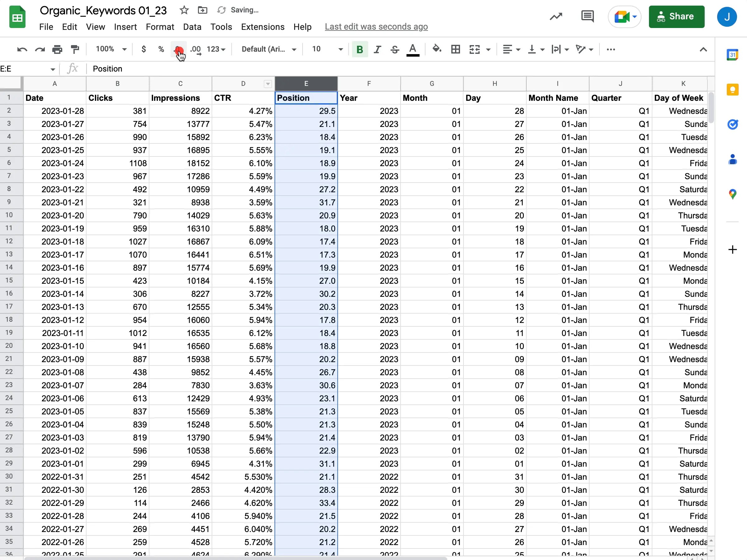The height and width of the screenshot is (560, 747).
Task: Apply percent format to selection
Action: tap(161, 49)
